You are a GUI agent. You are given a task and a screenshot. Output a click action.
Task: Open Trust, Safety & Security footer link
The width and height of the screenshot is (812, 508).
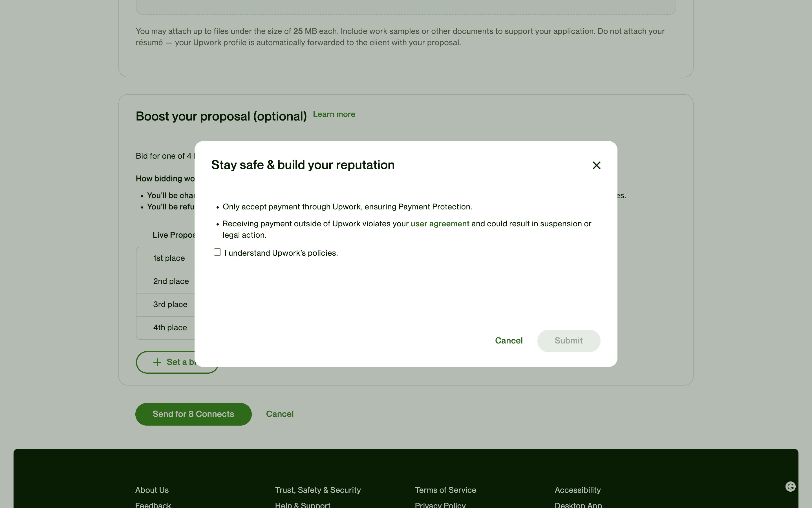318,490
